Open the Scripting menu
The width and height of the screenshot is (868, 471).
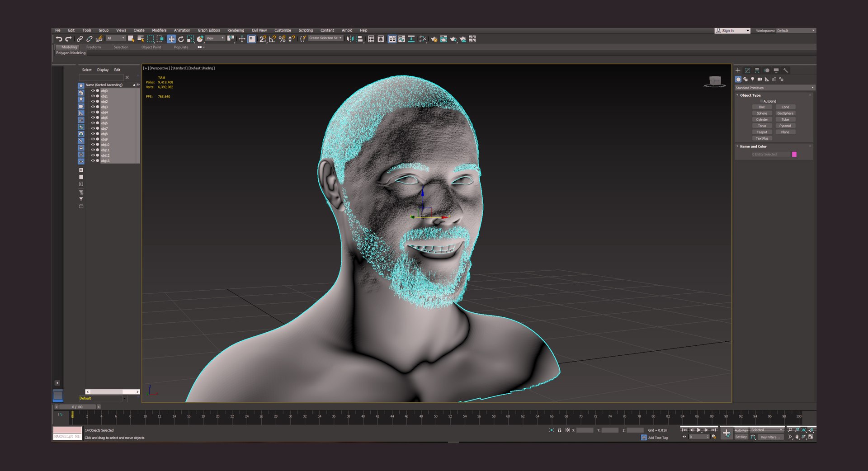(306, 30)
